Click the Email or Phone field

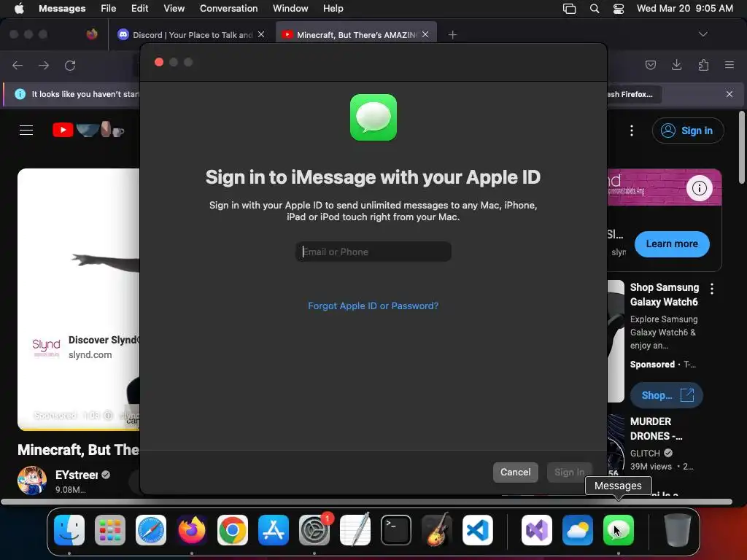click(x=373, y=252)
